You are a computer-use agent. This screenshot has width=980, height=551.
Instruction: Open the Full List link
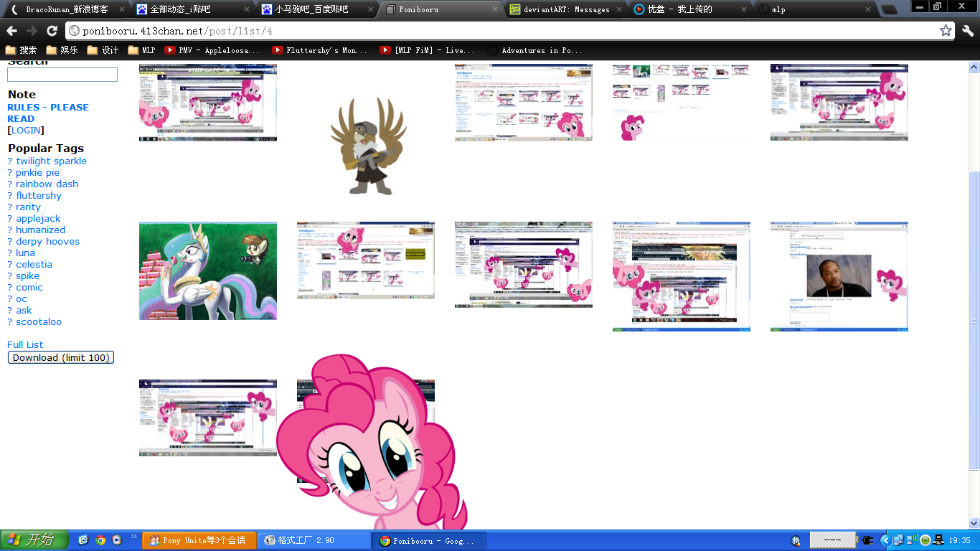[x=25, y=344]
